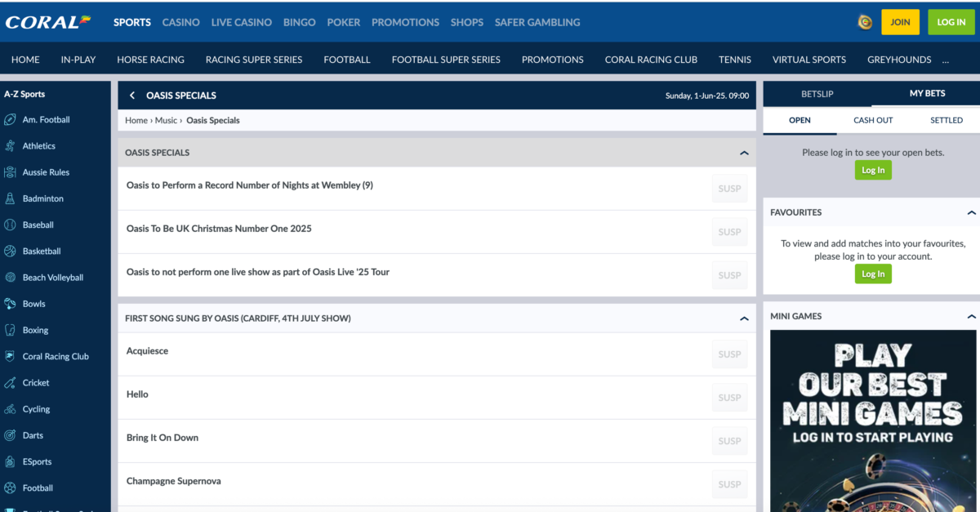Viewport: 980px width, 512px height.
Task: Click the Athletics sport icon
Action: [10, 146]
